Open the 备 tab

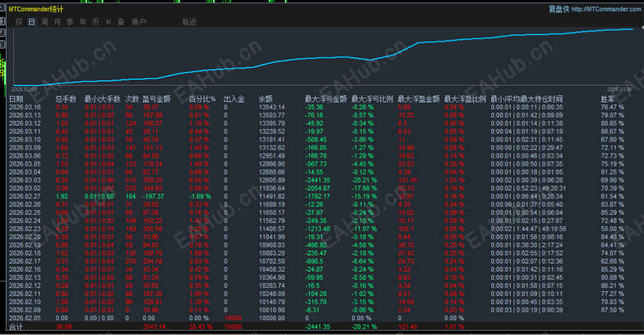(121, 22)
